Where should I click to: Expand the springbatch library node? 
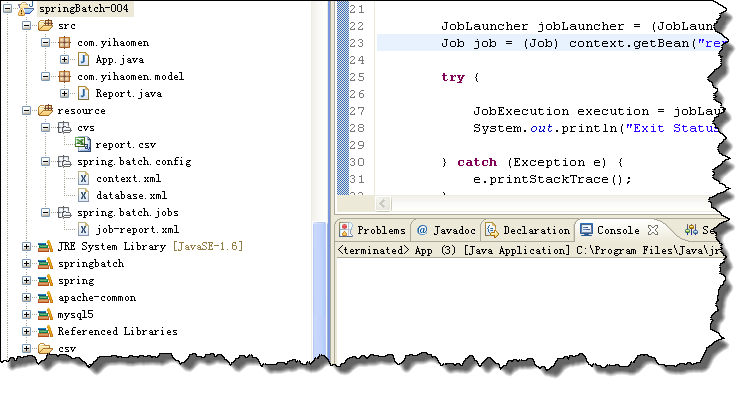click(x=26, y=263)
